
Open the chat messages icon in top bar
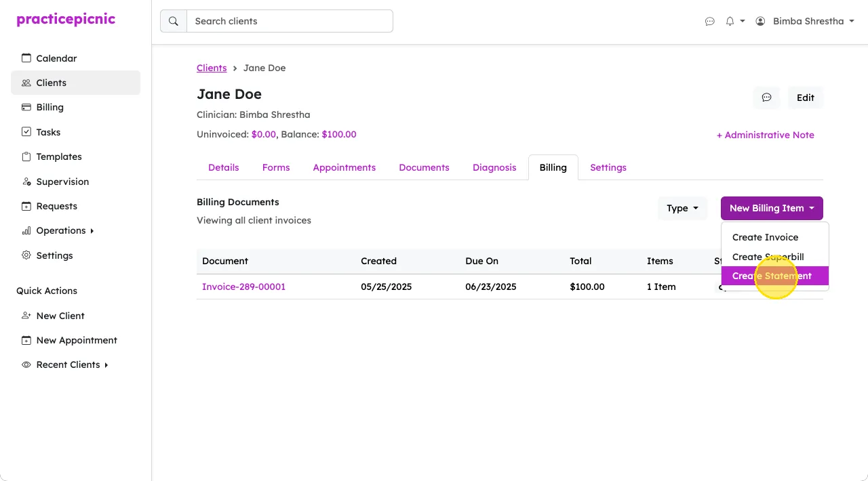(710, 22)
